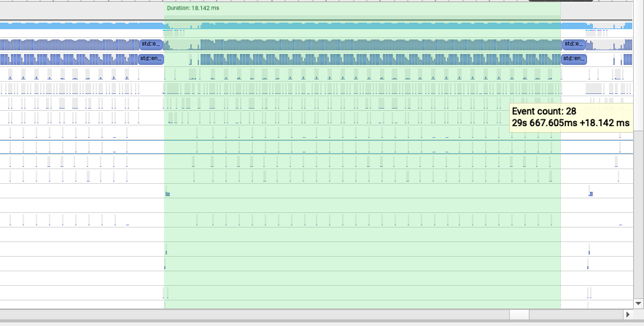Screen dimensions: 644x326
Task: Select the right std::en... slice in lower track
Action: point(574,59)
